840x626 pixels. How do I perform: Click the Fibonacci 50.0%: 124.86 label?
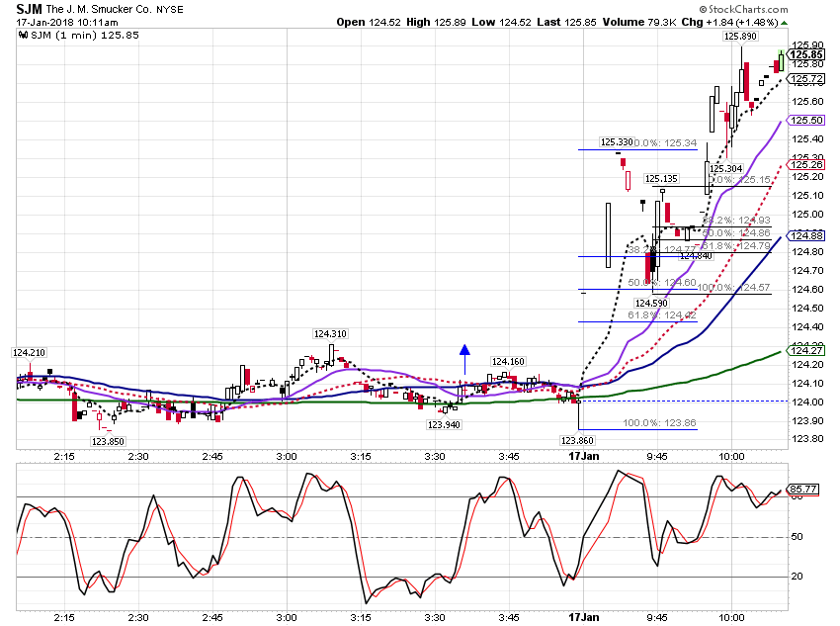736,233
